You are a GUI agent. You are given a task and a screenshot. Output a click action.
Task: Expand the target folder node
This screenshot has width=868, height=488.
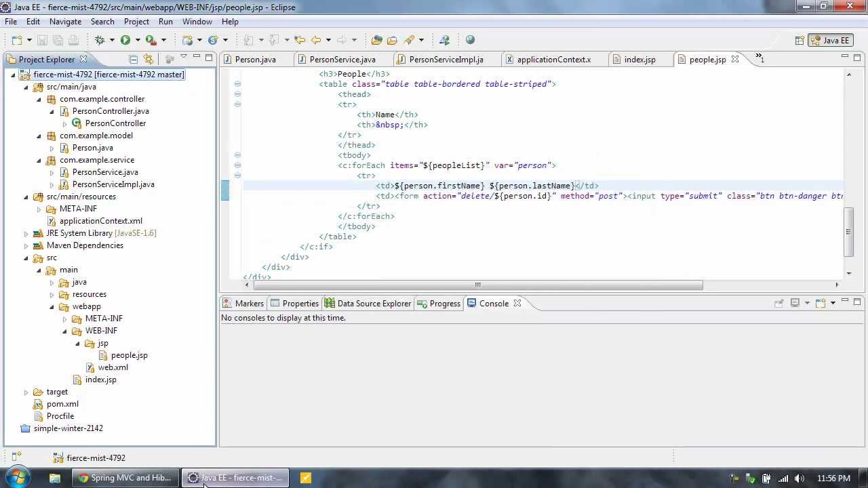[26, 392]
